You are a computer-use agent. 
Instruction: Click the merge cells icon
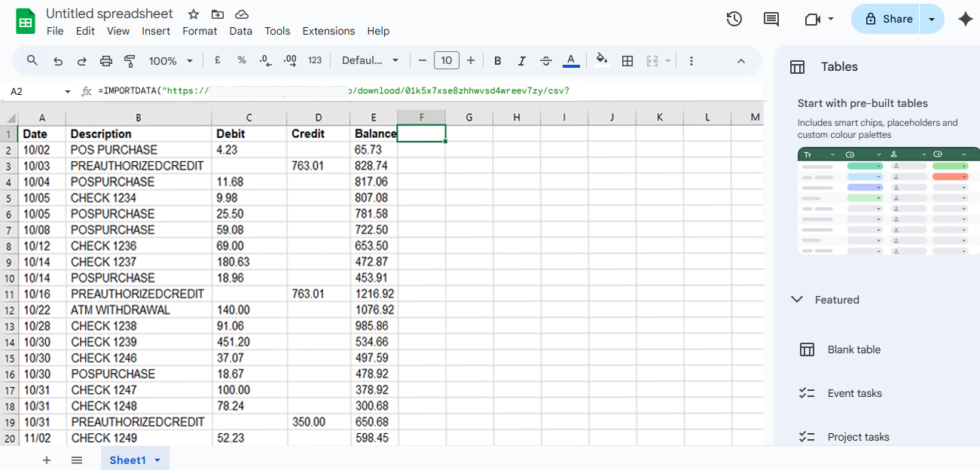[x=653, y=61]
